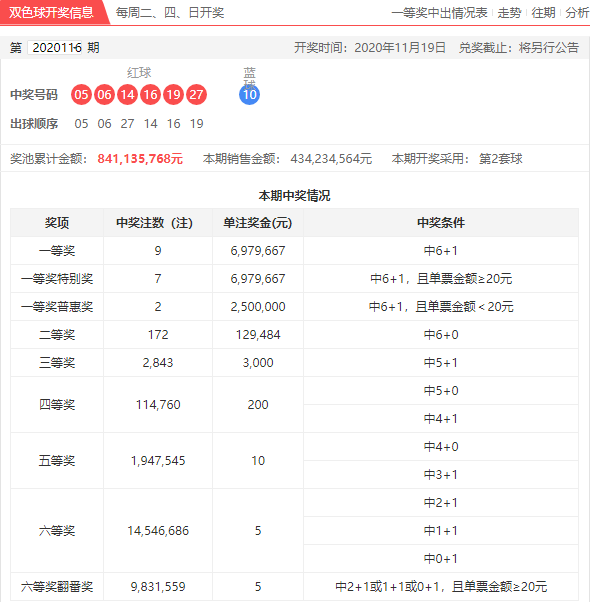Click red ball number 27

pos(197,94)
